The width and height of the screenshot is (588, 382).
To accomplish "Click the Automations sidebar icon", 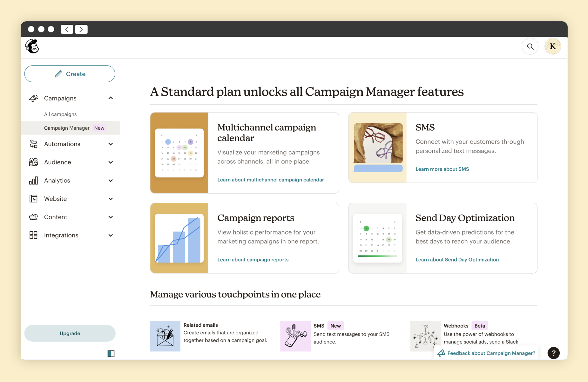I will [x=33, y=144].
